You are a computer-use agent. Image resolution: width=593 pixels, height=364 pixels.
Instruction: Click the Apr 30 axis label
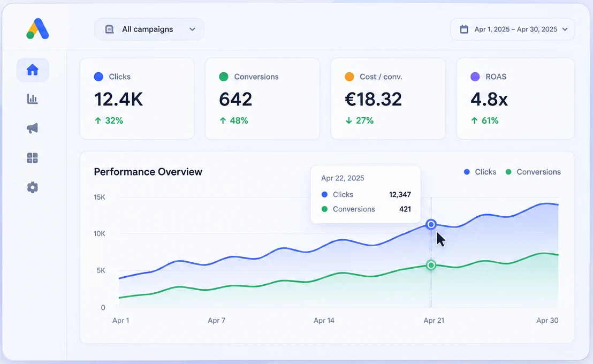[x=547, y=321]
